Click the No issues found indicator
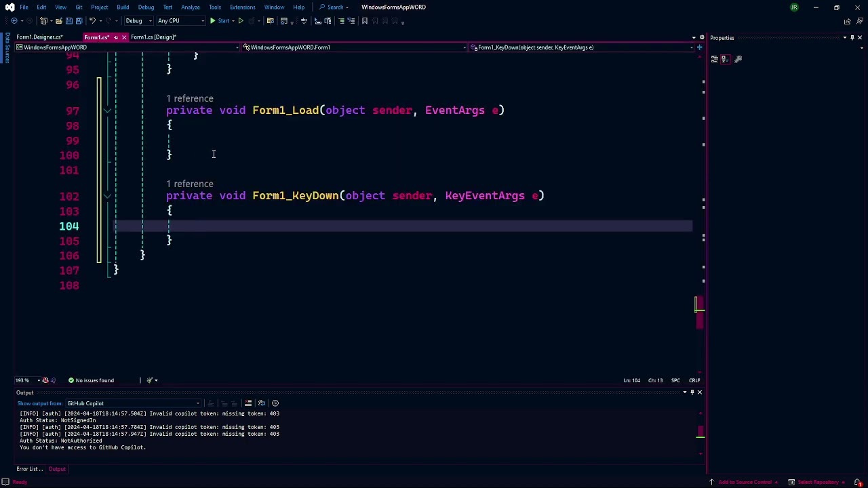The width and height of the screenshot is (868, 488). point(91,380)
